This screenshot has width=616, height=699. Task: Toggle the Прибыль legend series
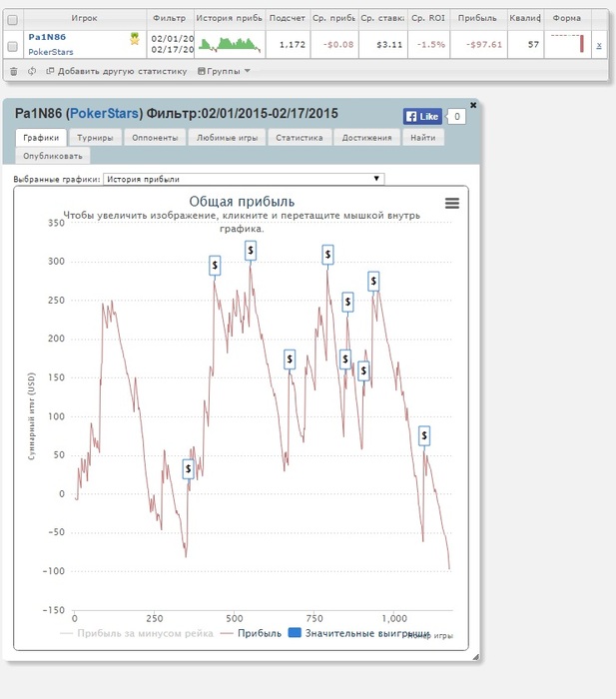click(251, 633)
